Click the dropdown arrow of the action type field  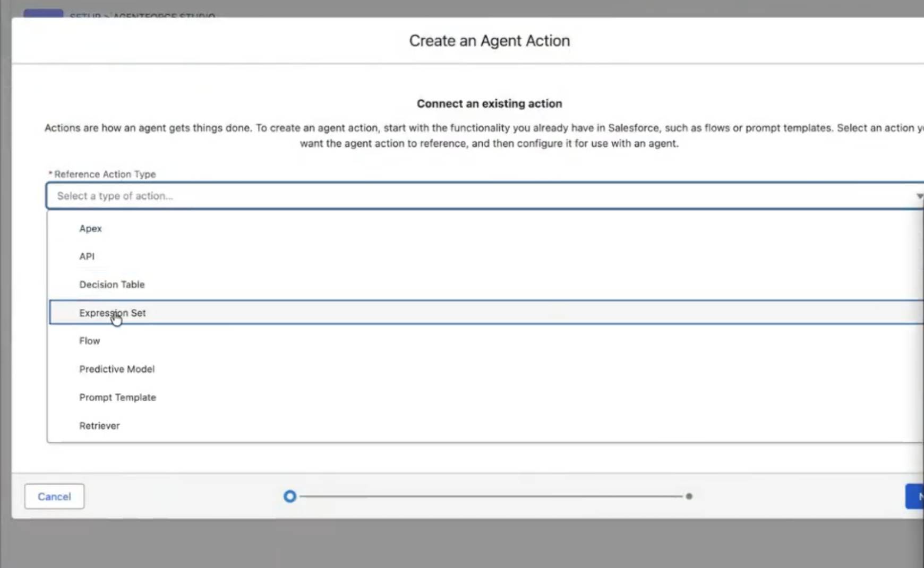(919, 196)
